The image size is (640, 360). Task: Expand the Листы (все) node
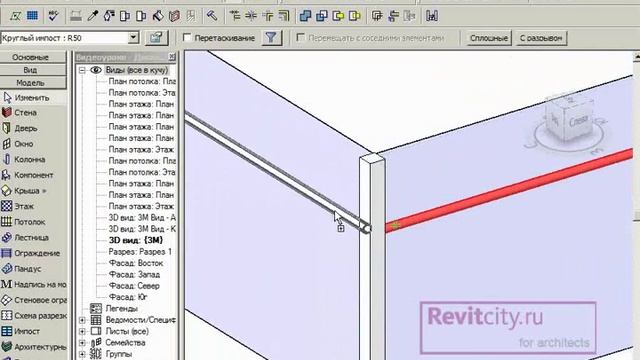click(82, 331)
